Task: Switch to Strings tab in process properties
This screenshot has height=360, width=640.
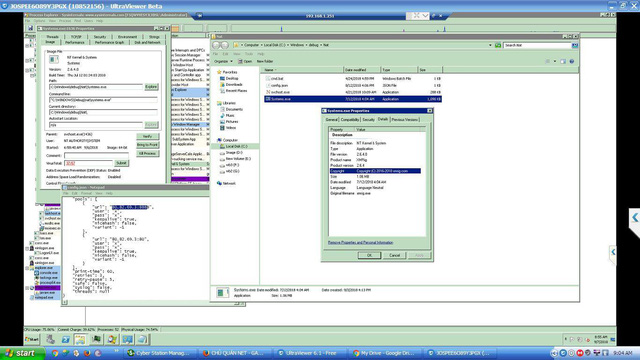Action: pos(154,37)
